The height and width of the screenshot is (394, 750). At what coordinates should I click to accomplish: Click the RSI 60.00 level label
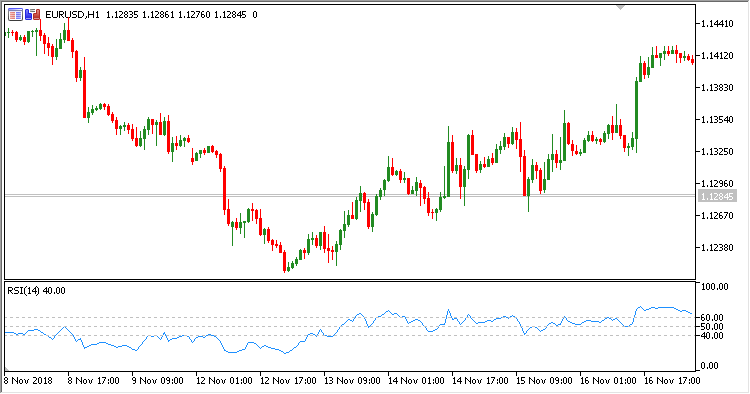[712, 317]
